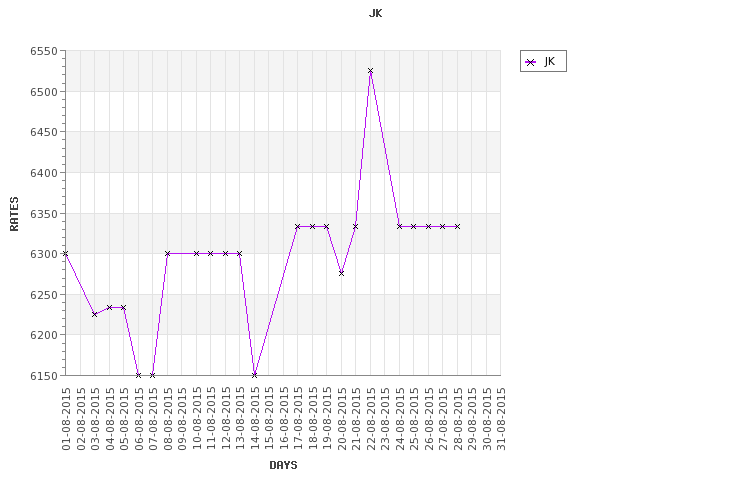
Task: Click the peak data point on 22-08-2015
Action: coord(370,70)
